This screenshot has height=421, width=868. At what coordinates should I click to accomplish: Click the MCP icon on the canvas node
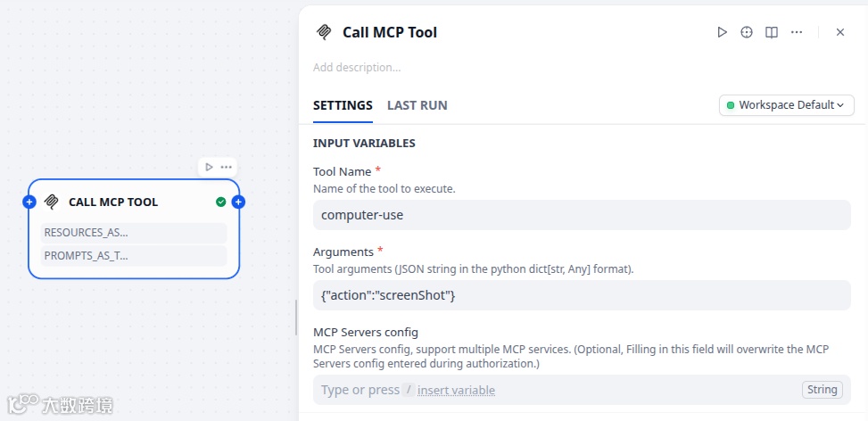pyautogui.click(x=52, y=202)
